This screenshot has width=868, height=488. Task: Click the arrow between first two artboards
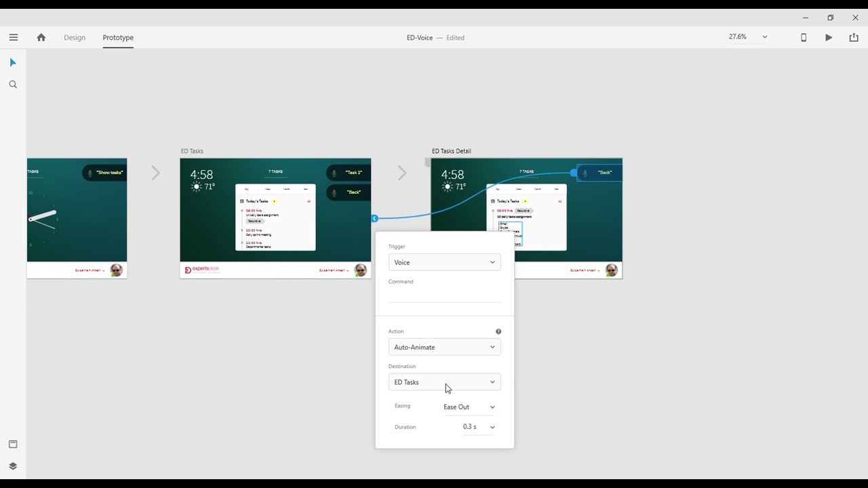click(x=155, y=173)
